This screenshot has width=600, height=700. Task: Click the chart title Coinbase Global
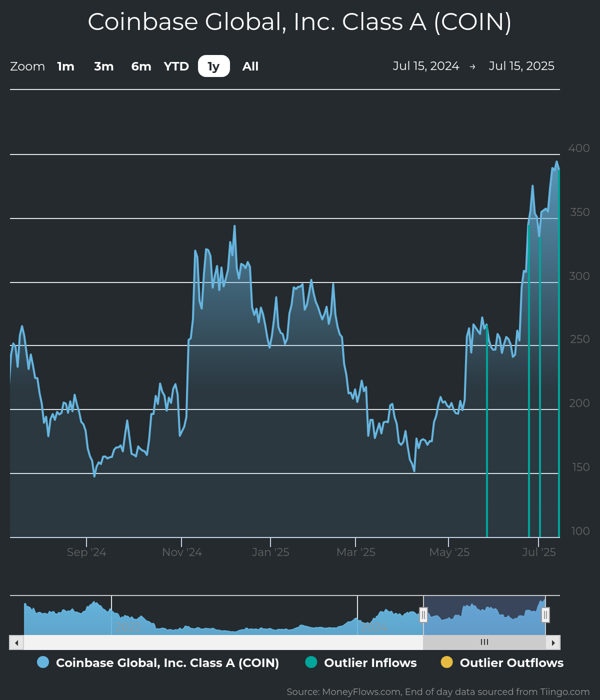[300, 22]
